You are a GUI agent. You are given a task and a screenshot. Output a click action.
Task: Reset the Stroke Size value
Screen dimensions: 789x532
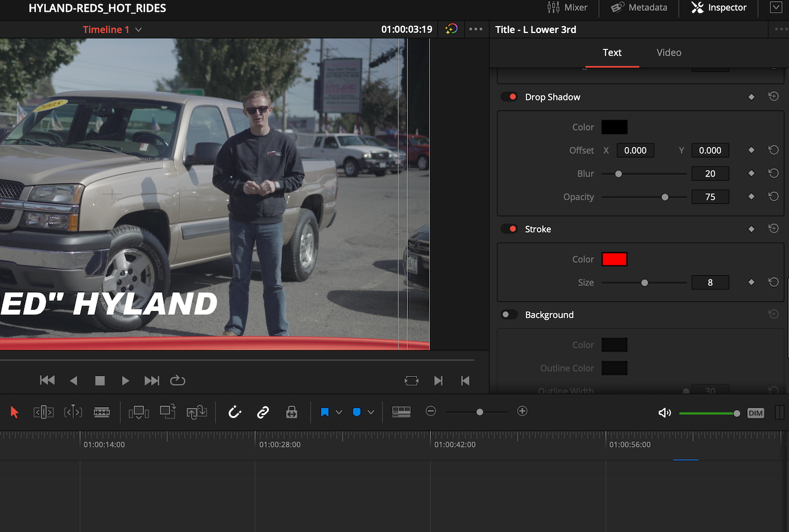773,282
